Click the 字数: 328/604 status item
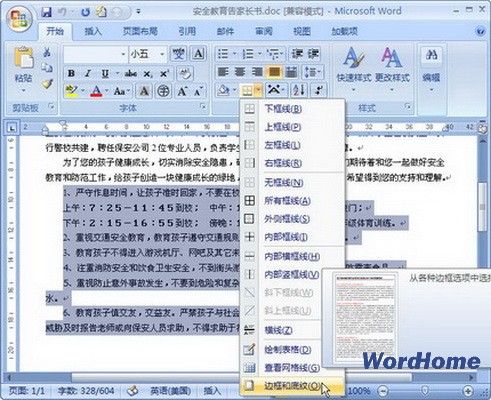This screenshot has height=400, width=491. pyautogui.click(x=86, y=391)
